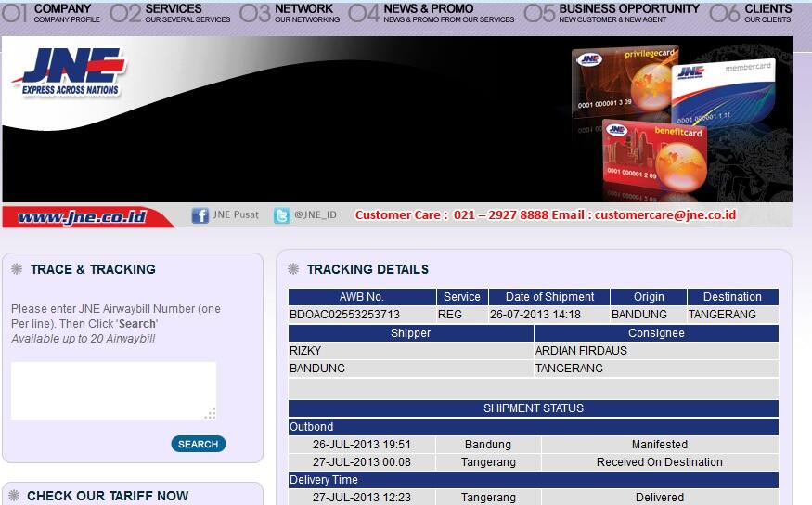Select the membercard image in the banner
Viewport: 812px width, 505px height.
click(724, 93)
